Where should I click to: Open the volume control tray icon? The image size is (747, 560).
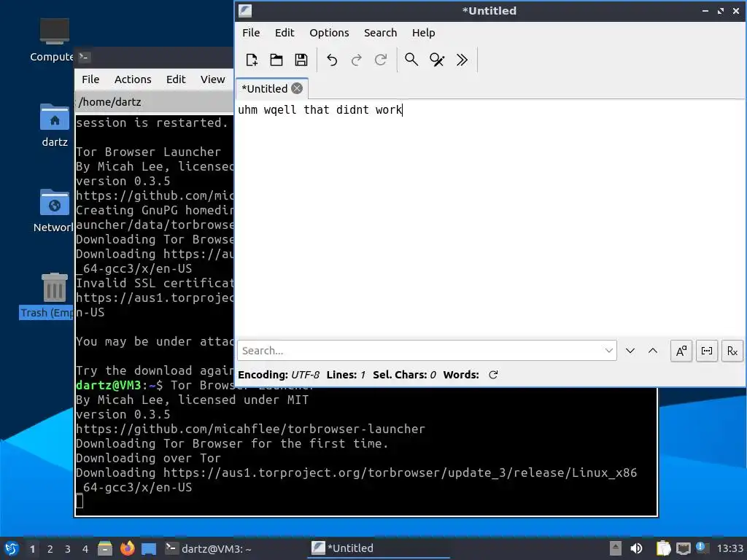pyautogui.click(x=636, y=548)
